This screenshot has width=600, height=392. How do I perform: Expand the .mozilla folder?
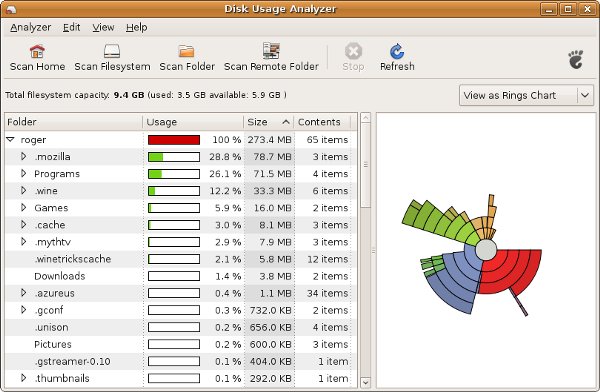pyautogui.click(x=24, y=156)
